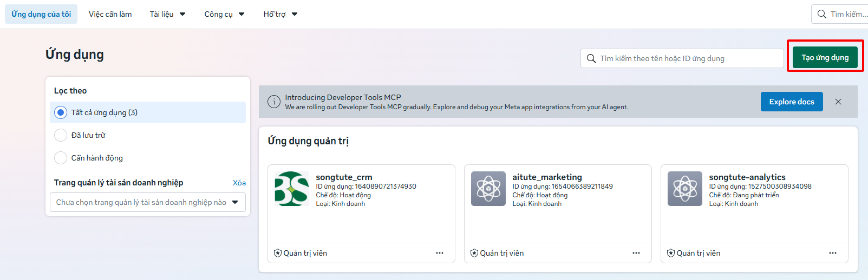Focus the top Tìm kiếm search field

coord(840,14)
